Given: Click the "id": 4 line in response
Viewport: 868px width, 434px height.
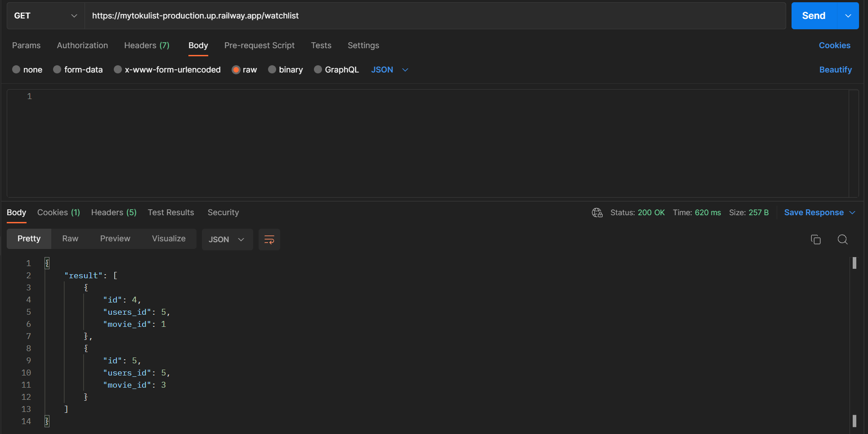Looking at the screenshot, I should point(122,300).
